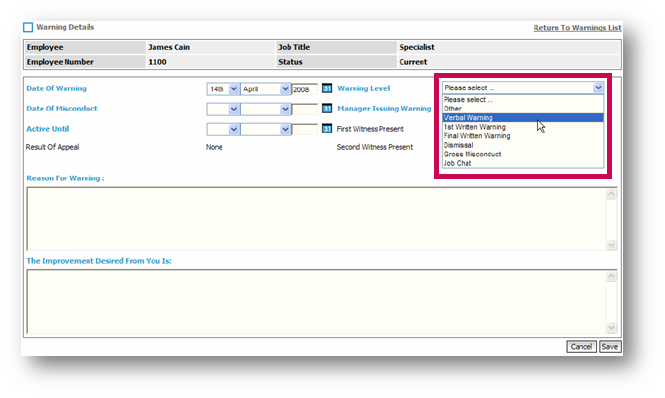
Task: Click the Active Until year field
Action: (x=305, y=129)
